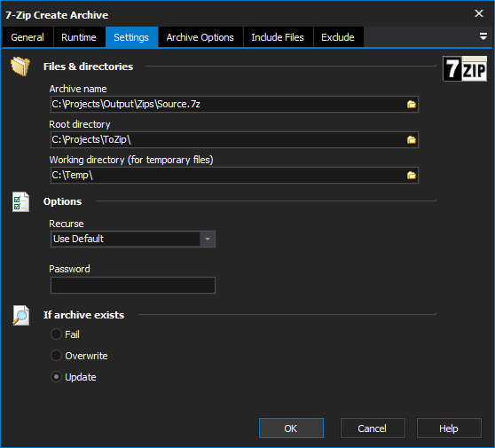The width and height of the screenshot is (495, 448).
Task: Click the Options checklist icon
Action: click(20, 201)
